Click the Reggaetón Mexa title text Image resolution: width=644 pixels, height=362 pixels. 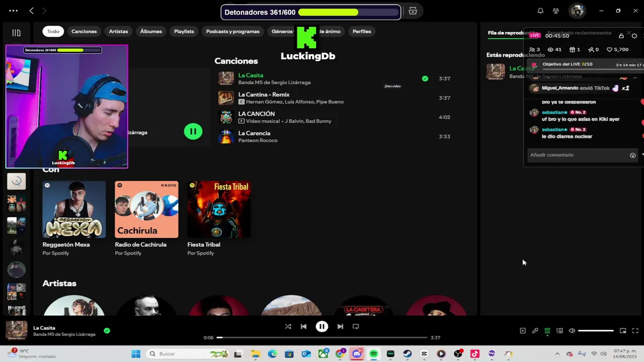click(66, 244)
